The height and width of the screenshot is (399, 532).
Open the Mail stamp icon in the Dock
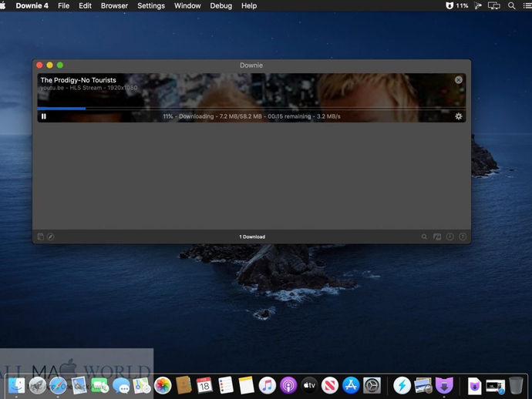(x=79, y=385)
